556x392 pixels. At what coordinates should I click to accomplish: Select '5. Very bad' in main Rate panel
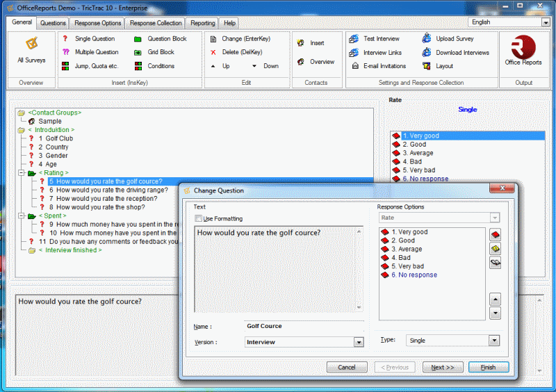(418, 170)
